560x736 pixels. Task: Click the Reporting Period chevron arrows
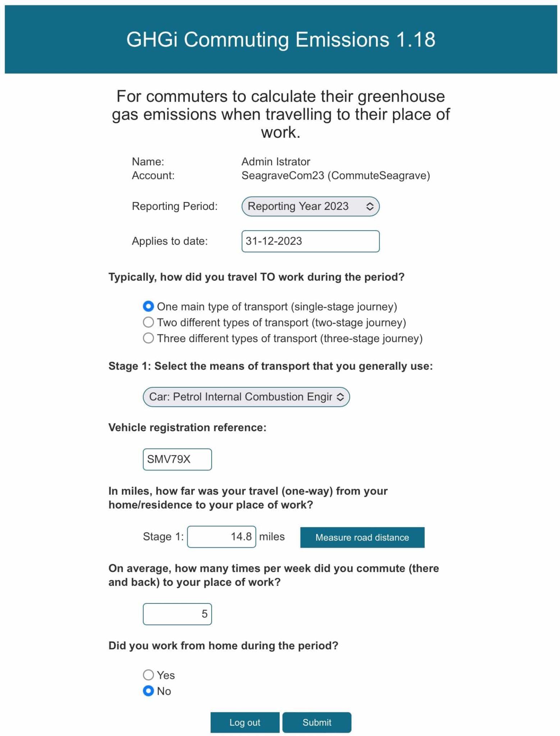point(370,206)
